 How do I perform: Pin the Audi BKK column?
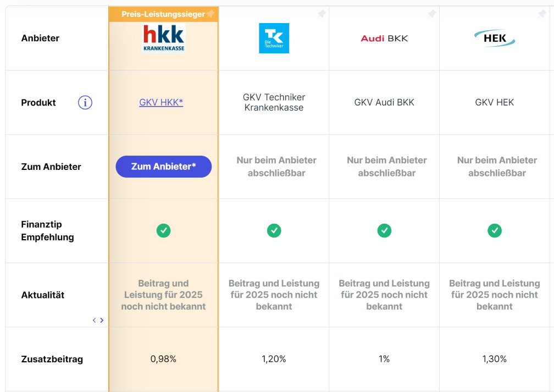[x=431, y=14]
